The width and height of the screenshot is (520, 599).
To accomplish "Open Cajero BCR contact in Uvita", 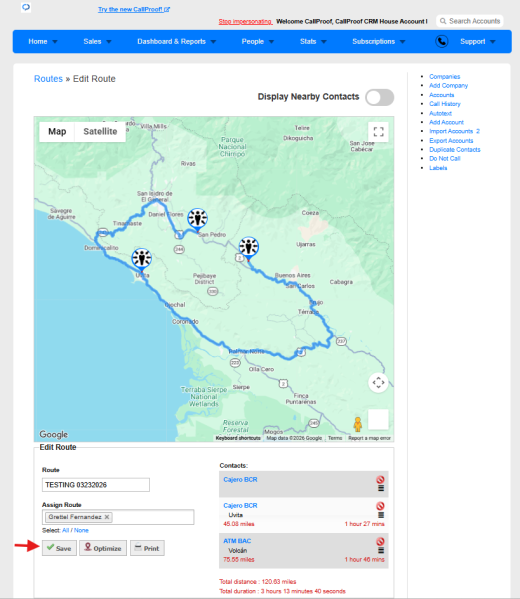I will (240, 505).
